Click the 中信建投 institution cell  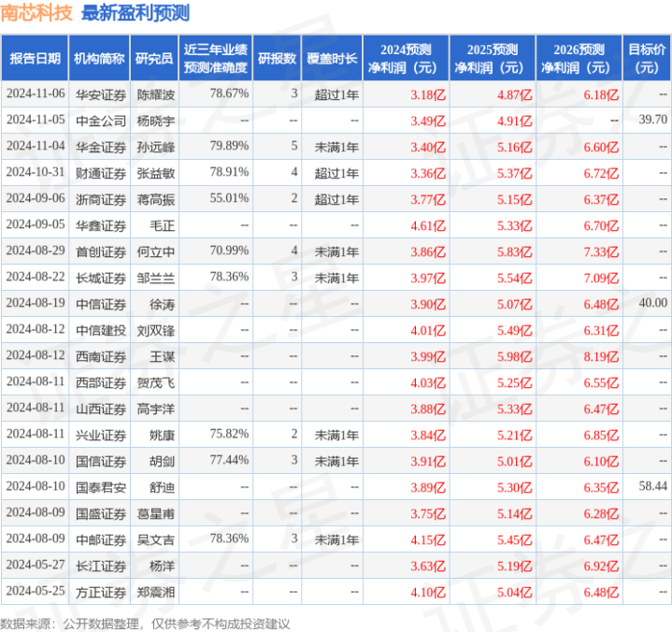[101, 330]
